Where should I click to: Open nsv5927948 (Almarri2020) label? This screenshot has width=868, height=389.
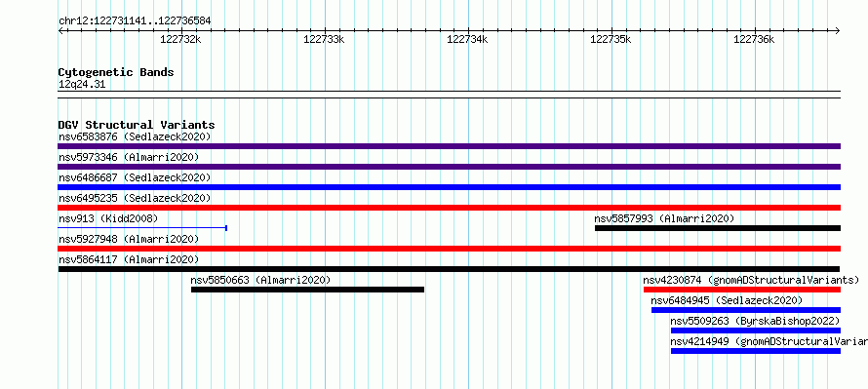point(129,239)
